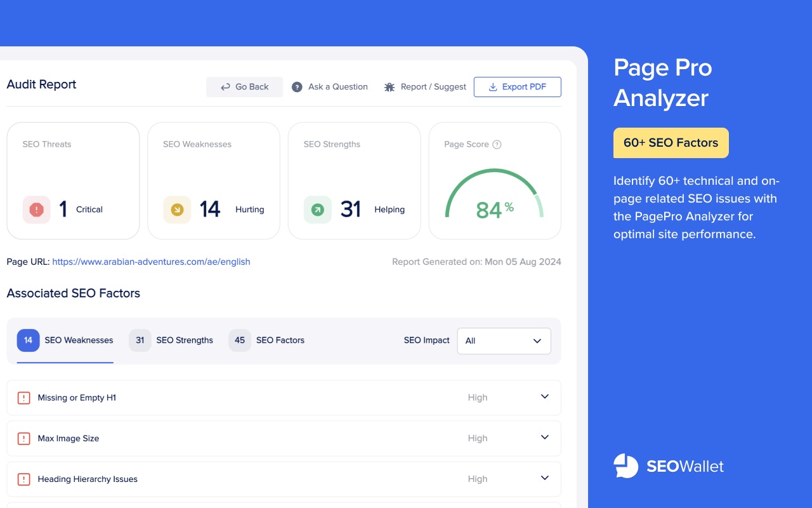Click the Report Generated on date text
The image size is (812, 508).
coord(476,262)
